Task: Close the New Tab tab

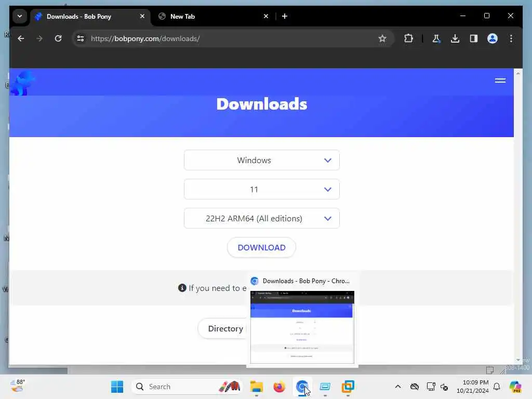Action: coord(266,16)
